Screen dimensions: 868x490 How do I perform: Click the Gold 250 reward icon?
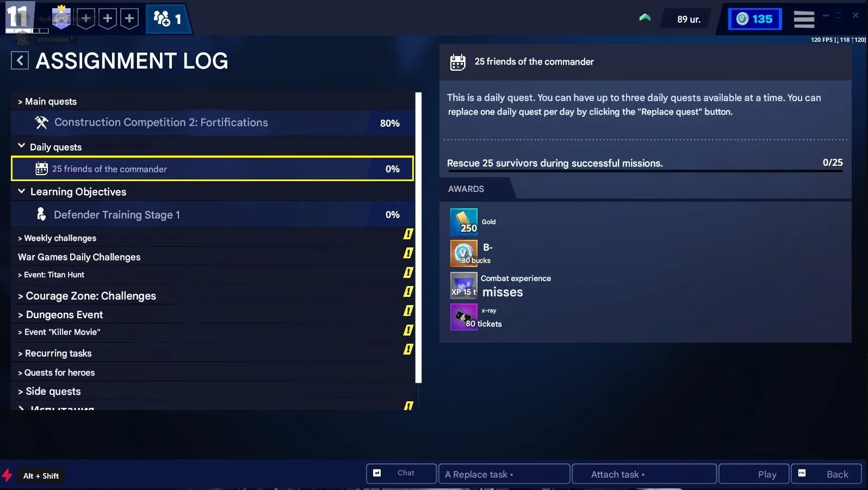click(x=464, y=221)
